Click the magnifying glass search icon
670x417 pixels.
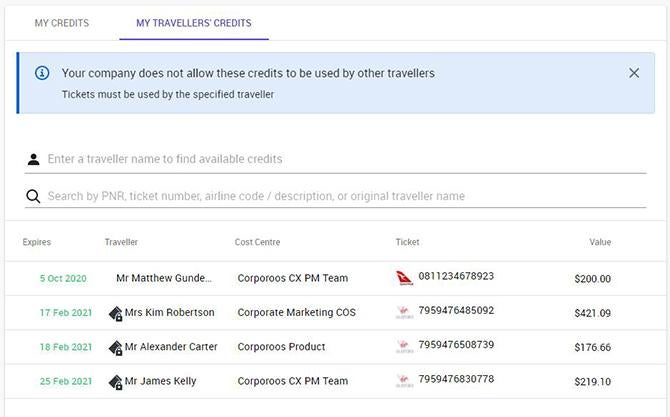click(33, 196)
